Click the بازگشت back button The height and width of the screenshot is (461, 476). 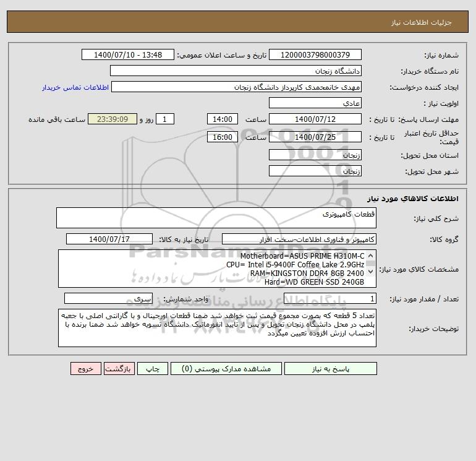click(x=119, y=368)
